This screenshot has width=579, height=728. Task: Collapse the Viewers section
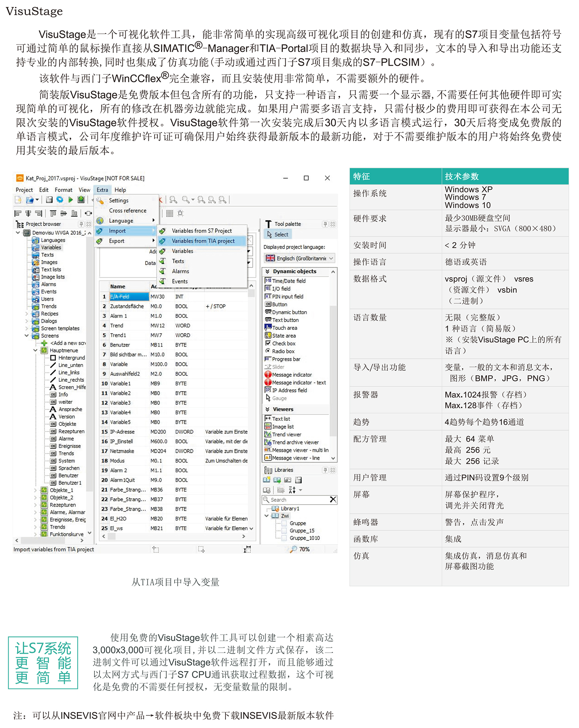click(x=267, y=409)
